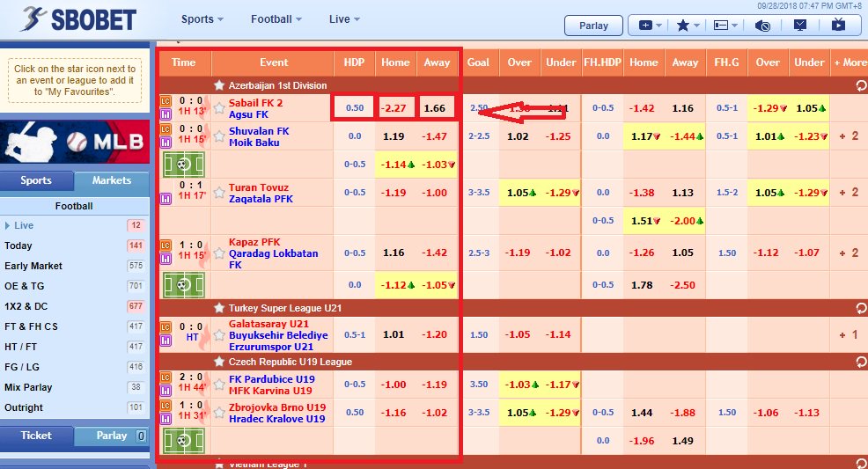Open live centre icon for Zbrojovka Brno U19
The image size is (868, 469).
166,407
